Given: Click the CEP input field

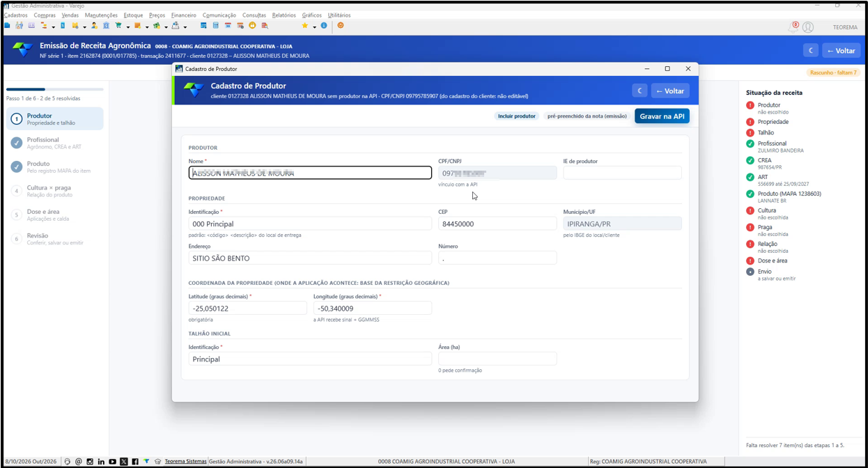Looking at the screenshot, I should click(497, 224).
